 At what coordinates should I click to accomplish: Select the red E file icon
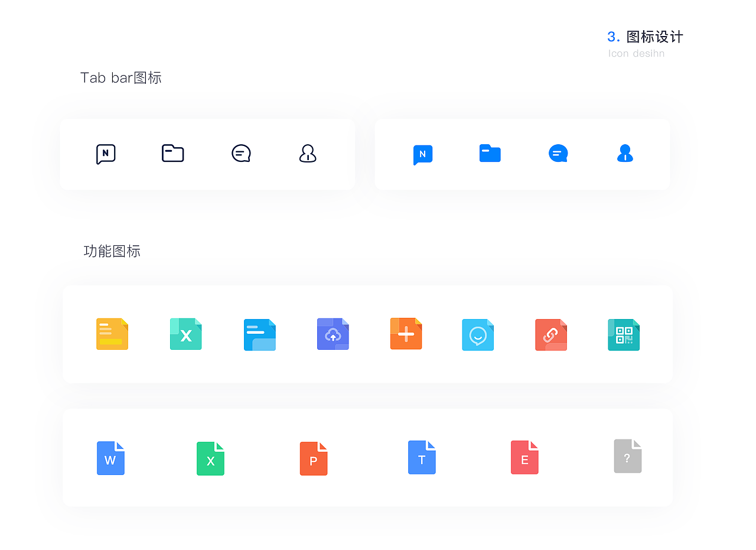pos(524,457)
